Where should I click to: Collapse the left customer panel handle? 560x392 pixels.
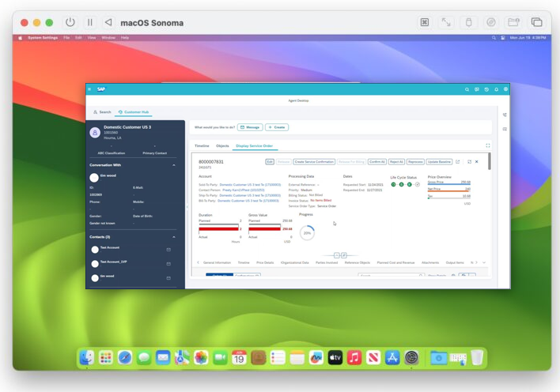(x=187, y=207)
